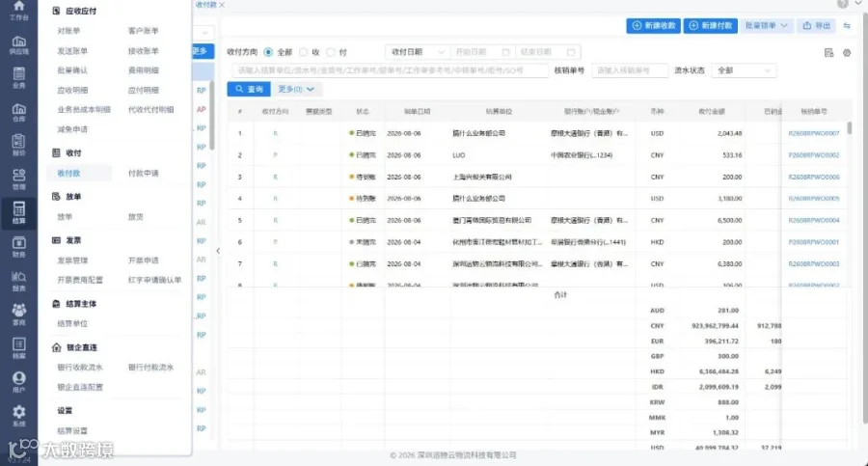Image resolution: width=868 pixels, height=466 pixels.
Task: Open the 客商 people icon
Action: (19, 315)
